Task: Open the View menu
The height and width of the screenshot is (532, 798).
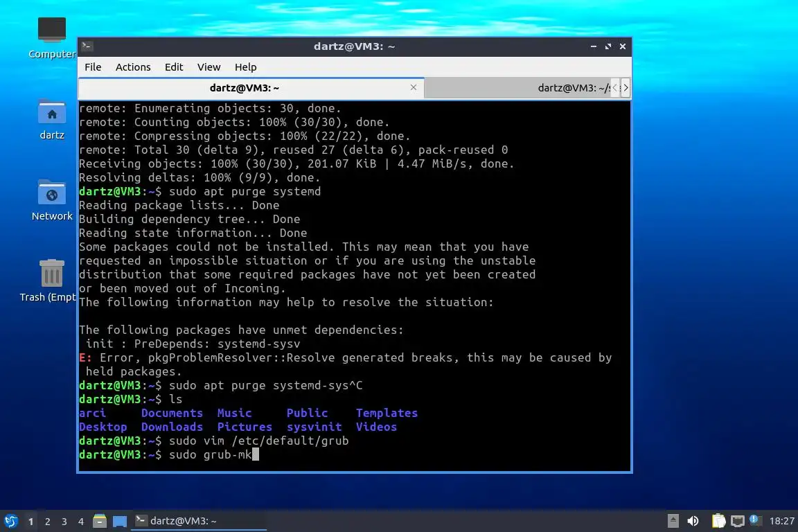Action: coord(209,67)
